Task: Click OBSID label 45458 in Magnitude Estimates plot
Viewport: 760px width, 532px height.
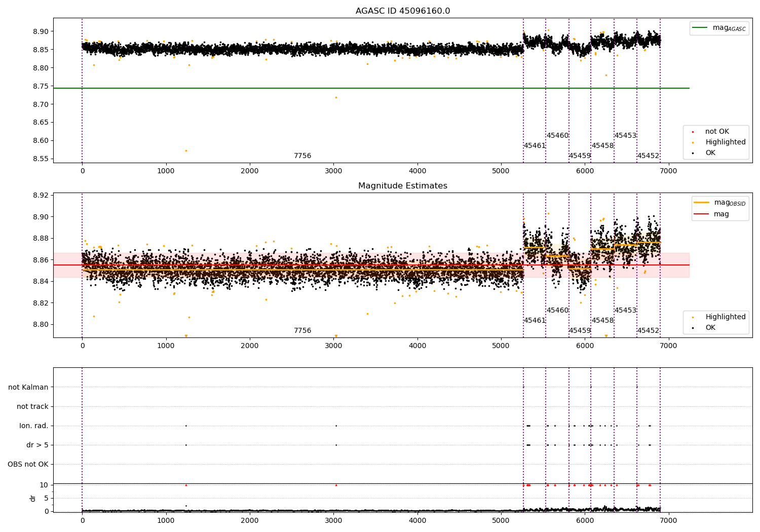Action: point(602,321)
